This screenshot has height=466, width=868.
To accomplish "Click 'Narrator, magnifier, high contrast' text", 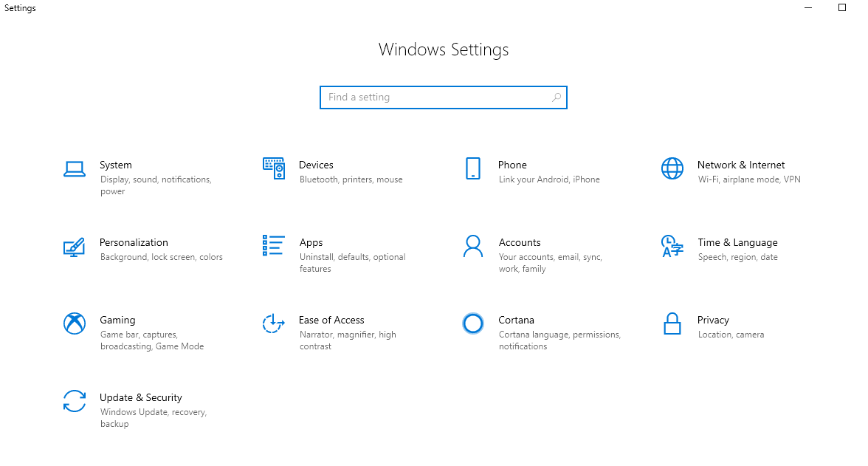I will 348,340.
